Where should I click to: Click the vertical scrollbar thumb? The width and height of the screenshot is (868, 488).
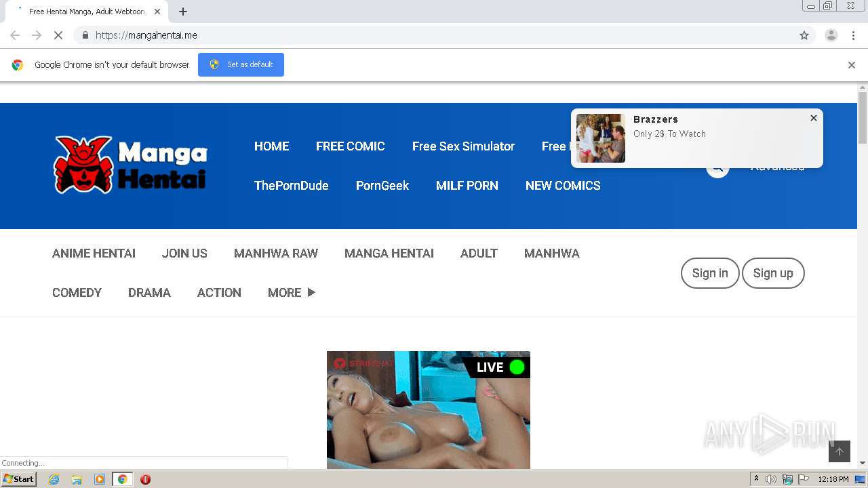point(863,118)
